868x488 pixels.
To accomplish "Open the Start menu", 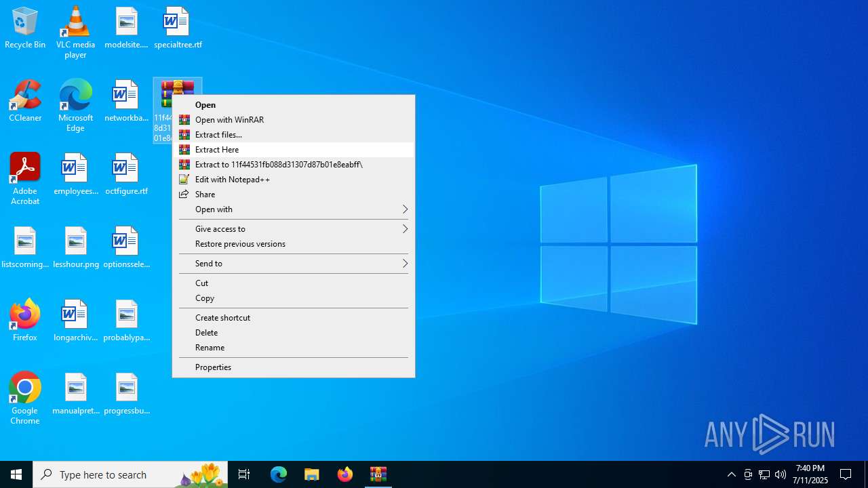I will 16,474.
